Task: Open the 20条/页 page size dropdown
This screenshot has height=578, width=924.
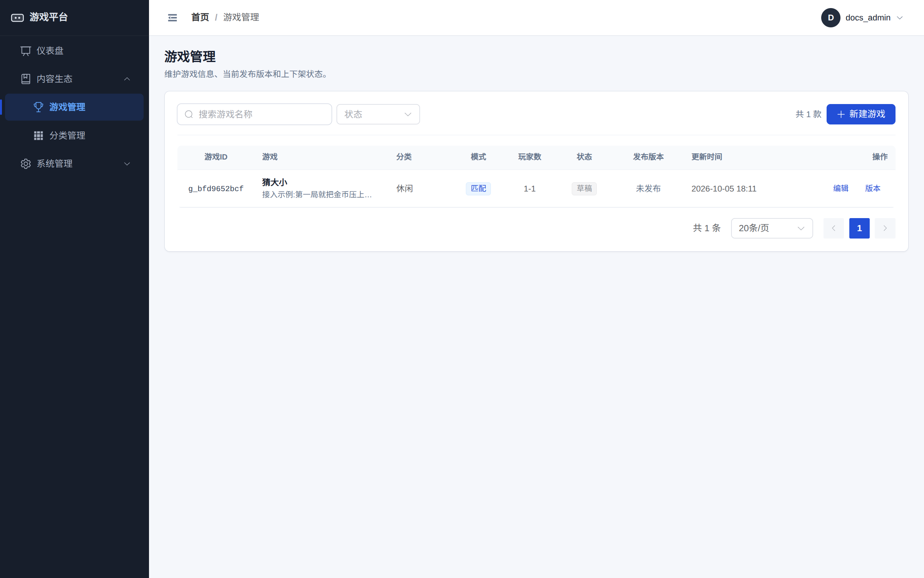Action: (772, 229)
